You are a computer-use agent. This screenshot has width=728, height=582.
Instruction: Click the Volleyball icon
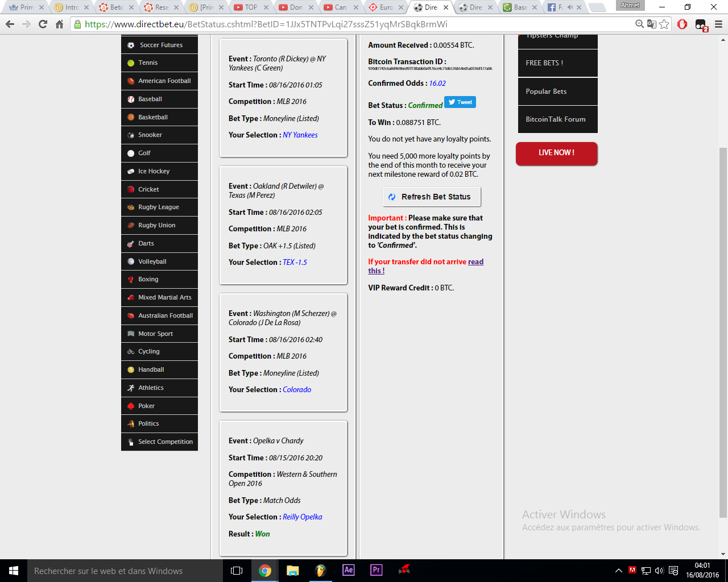tap(131, 262)
